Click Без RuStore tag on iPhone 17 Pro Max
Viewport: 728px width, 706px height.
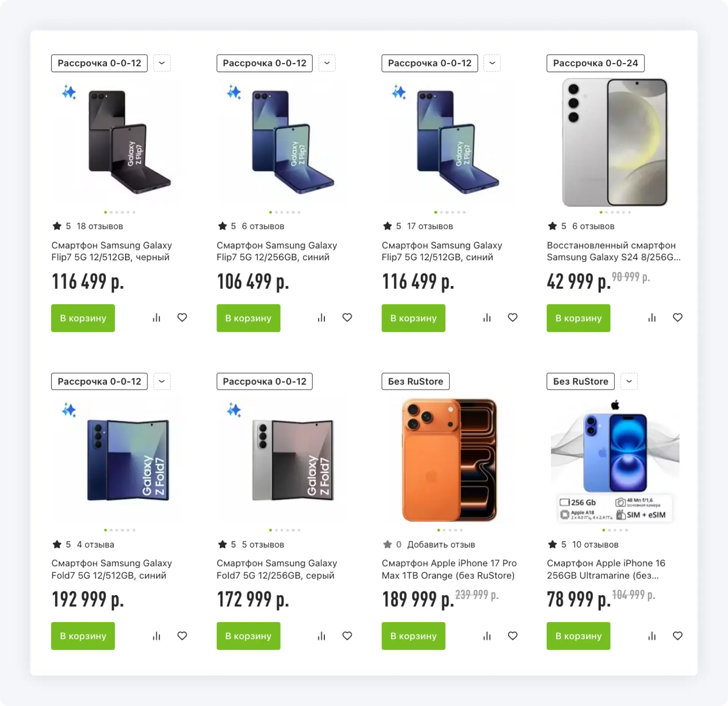coord(415,381)
